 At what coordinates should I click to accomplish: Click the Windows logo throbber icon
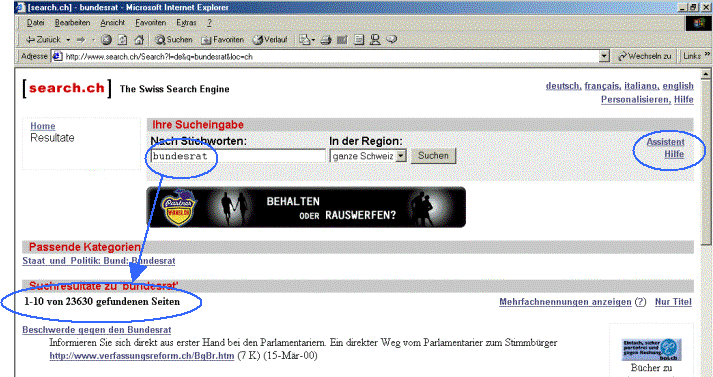698,23
